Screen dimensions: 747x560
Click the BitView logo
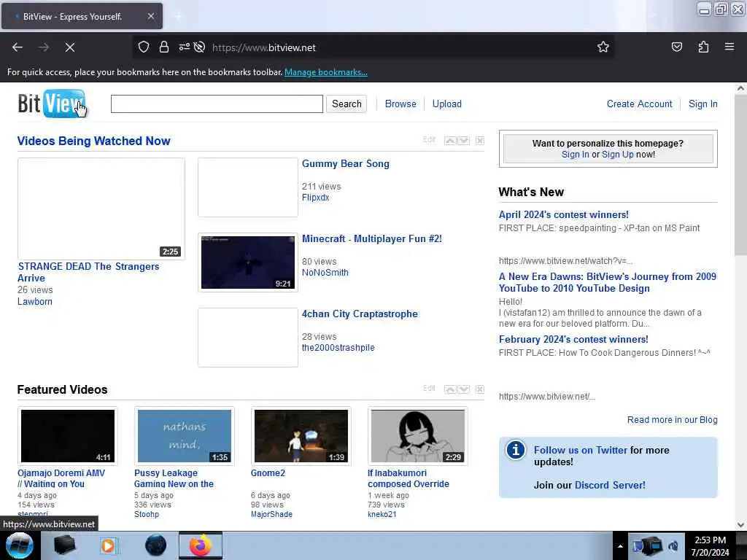[x=52, y=104]
